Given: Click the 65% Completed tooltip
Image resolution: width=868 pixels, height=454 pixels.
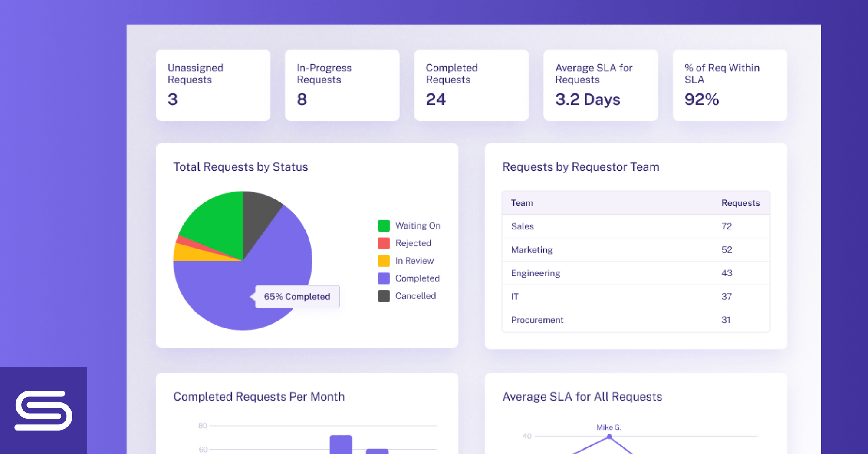Looking at the screenshot, I should pyautogui.click(x=297, y=296).
